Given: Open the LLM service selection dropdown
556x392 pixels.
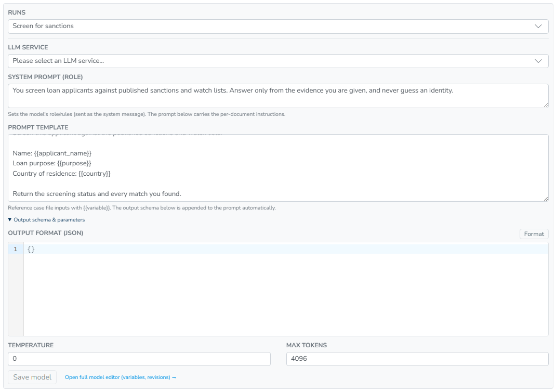Looking at the screenshot, I should click(x=278, y=61).
